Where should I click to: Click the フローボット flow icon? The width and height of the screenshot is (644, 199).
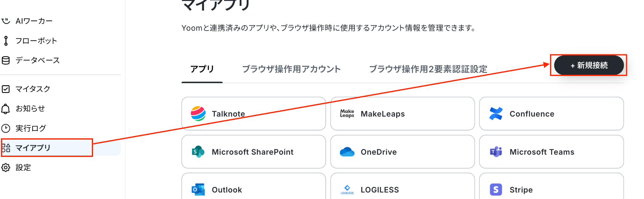pos(6,41)
